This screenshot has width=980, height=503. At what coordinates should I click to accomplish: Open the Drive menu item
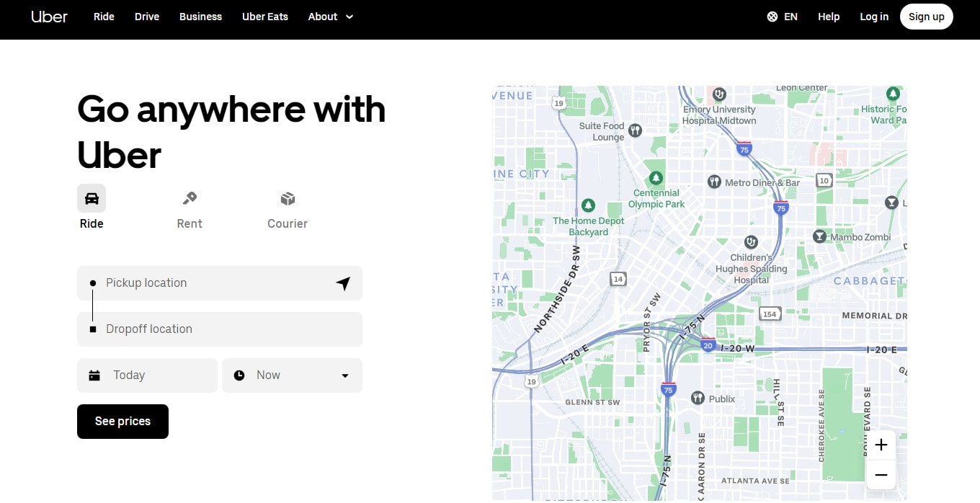147,17
